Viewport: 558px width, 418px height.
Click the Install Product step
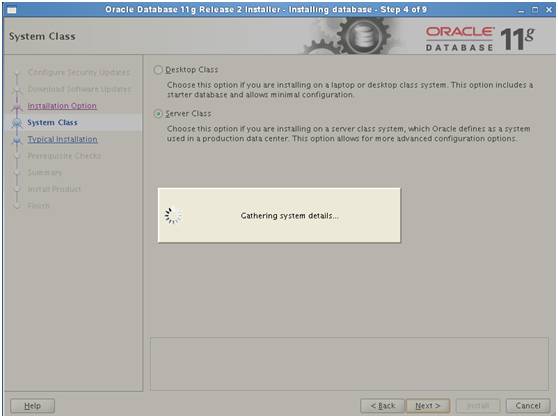(x=54, y=189)
